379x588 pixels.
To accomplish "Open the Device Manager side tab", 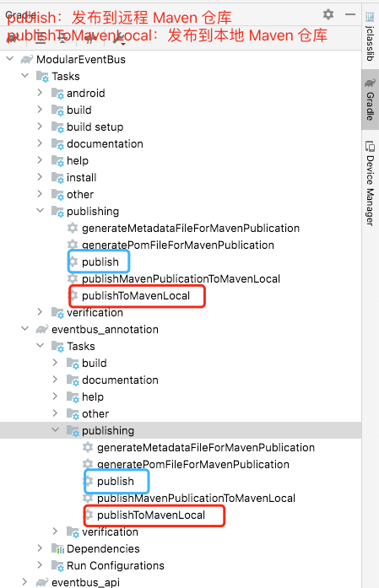I will [370, 184].
